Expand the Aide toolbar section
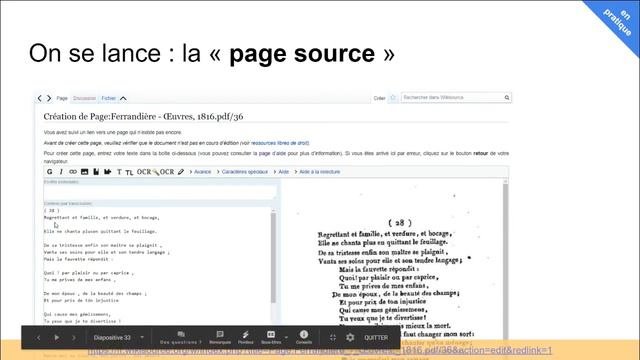Screen dimensions: 640x360 281,172
